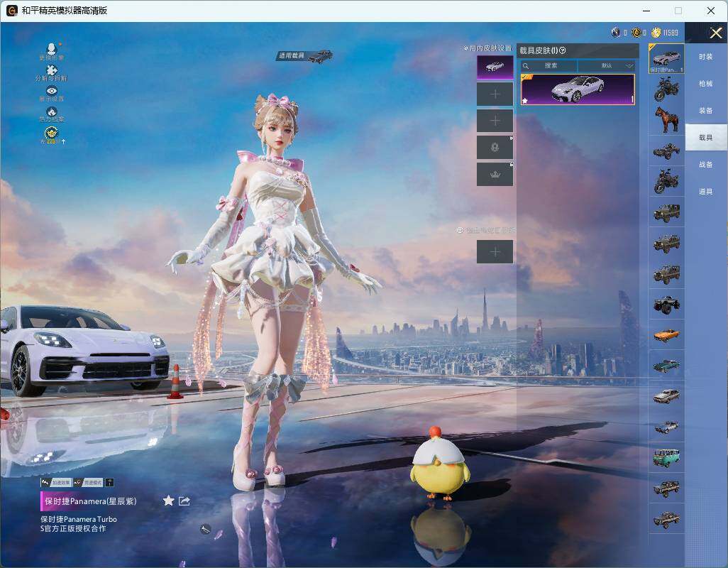Click the yellow chick pet
The height and width of the screenshot is (568, 728).
pyautogui.click(x=439, y=463)
